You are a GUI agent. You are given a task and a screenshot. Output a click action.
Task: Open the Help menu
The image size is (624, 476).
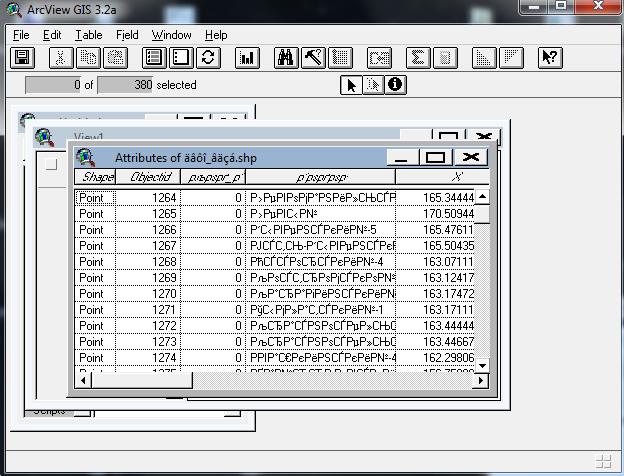coord(216,35)
